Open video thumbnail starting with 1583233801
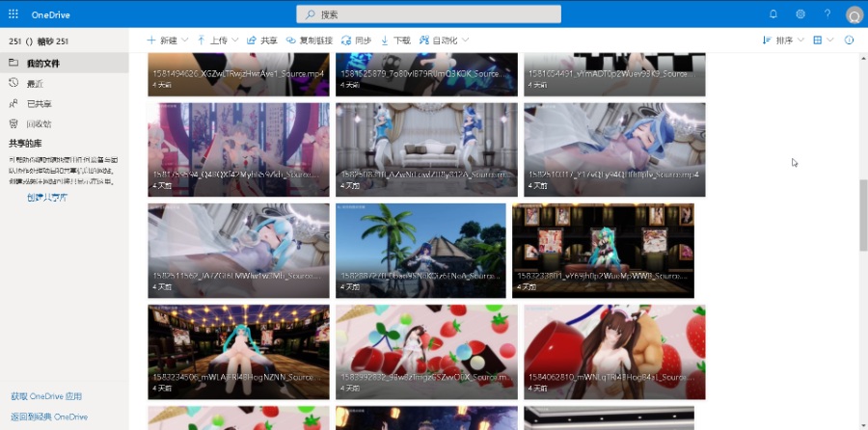 tap(603, 251)
